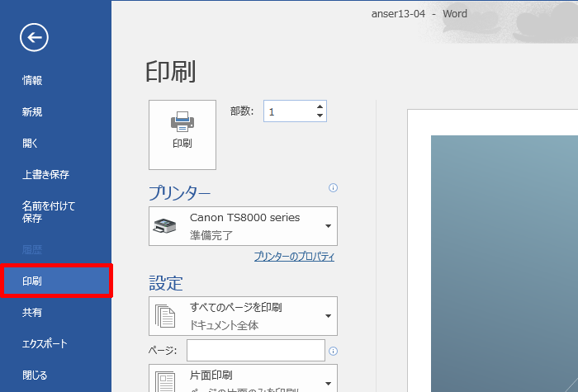Select the 印刷 sidebar item

click(x=55, y=281)
